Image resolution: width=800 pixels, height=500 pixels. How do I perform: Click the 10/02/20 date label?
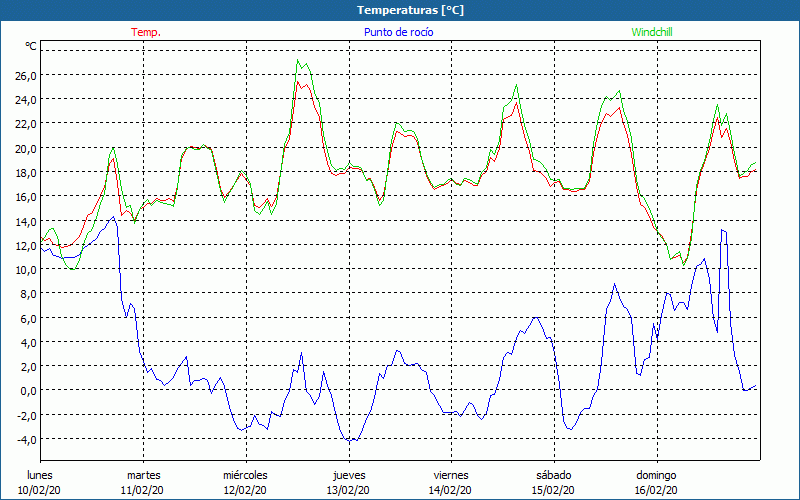tap(39, 490)
